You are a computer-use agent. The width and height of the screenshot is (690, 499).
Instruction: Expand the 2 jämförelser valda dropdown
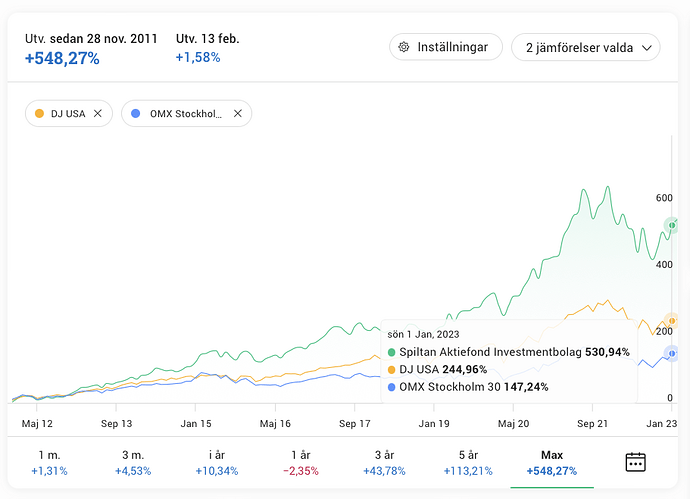click(x=586, y=47)
